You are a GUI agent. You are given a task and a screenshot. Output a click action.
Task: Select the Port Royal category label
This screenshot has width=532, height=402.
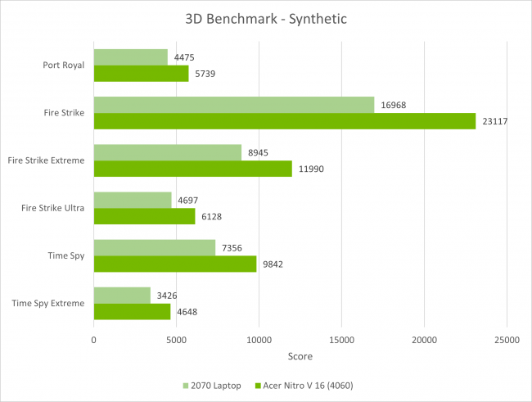coord(64,65)
